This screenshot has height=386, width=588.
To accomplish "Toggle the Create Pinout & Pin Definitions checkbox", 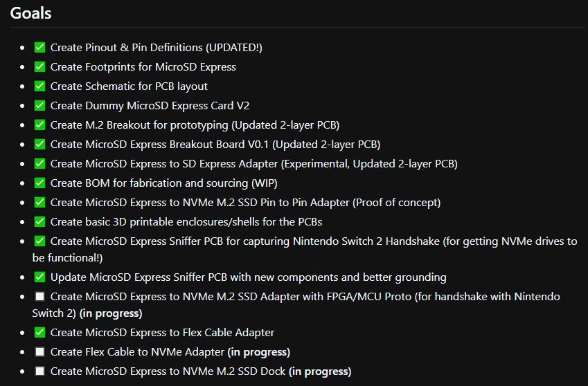I will 39,48.
